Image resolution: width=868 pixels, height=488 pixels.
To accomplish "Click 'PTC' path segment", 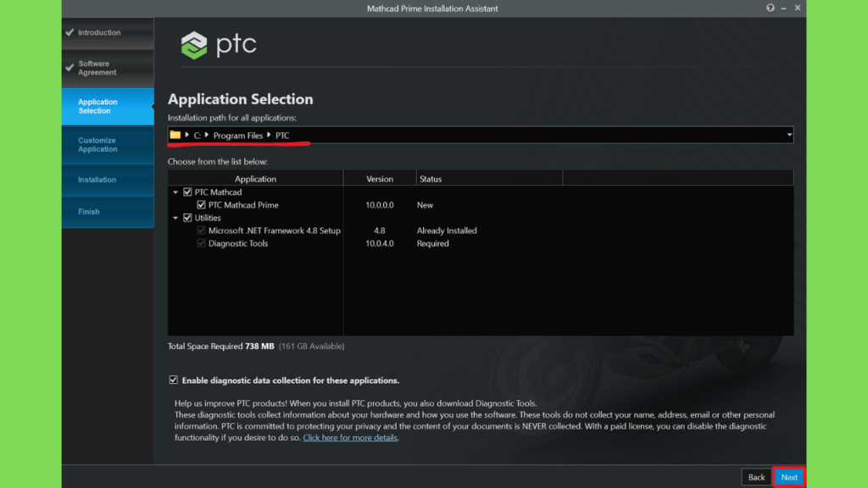I will point(282,136).
